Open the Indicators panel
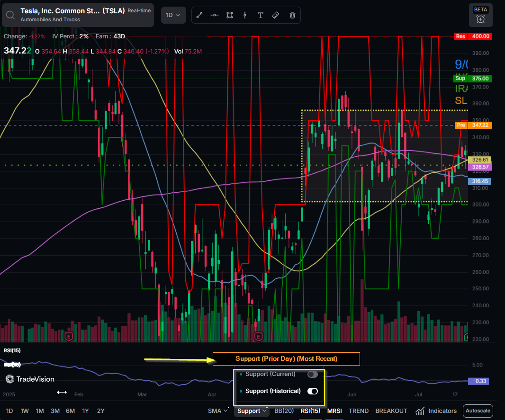This screenshot has height=420, width=505. [436, 411]
